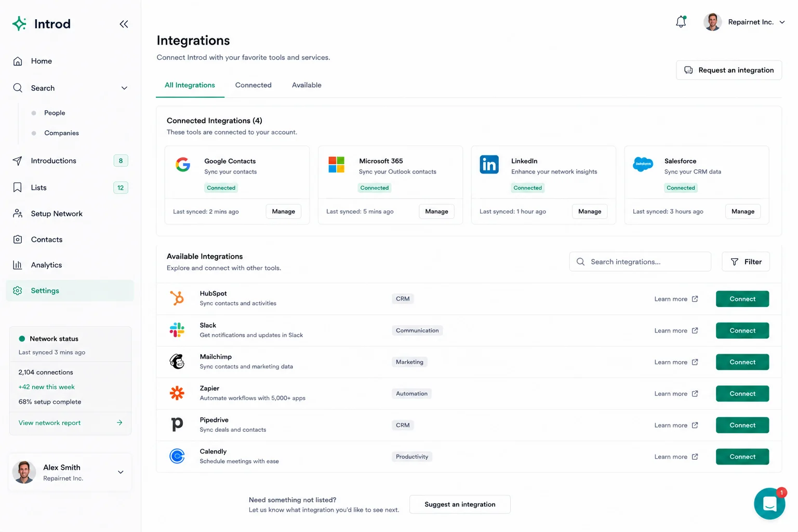This screenshot has height=532, width=798.
Task: Click the Communication tag on Slack row
Action: point(417,330)
